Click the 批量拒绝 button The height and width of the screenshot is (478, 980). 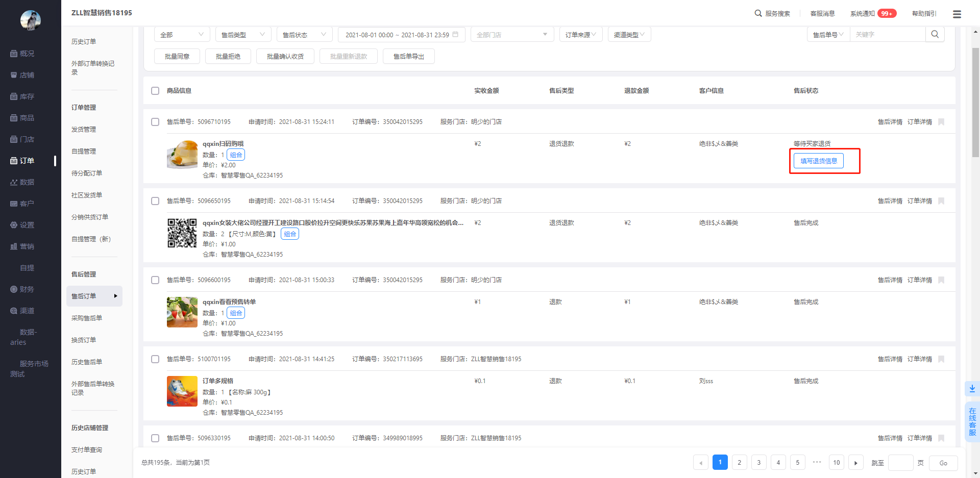coord(228,56)
